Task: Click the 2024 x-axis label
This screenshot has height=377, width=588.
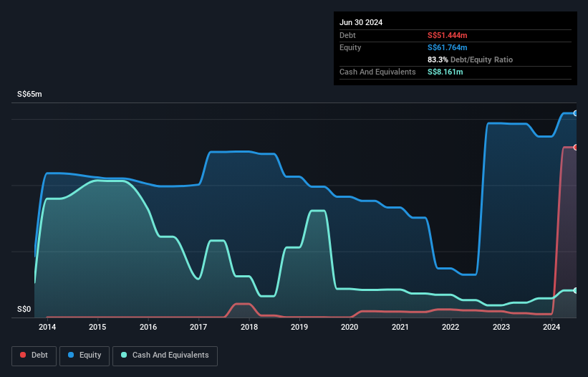Action: (x=551, y=328)
